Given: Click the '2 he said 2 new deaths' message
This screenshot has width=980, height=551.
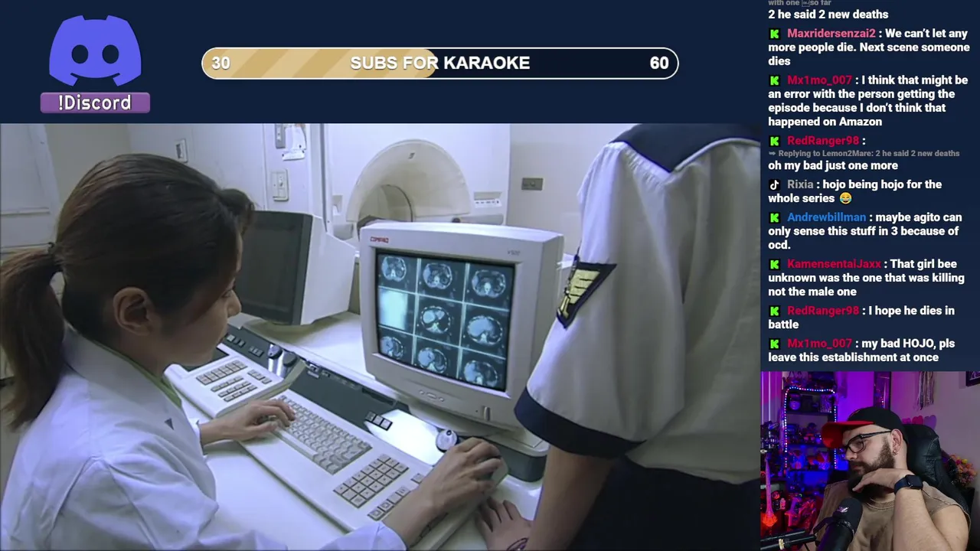Looking at the screenshot, I should pyautogui.click(x=828, y=15).
